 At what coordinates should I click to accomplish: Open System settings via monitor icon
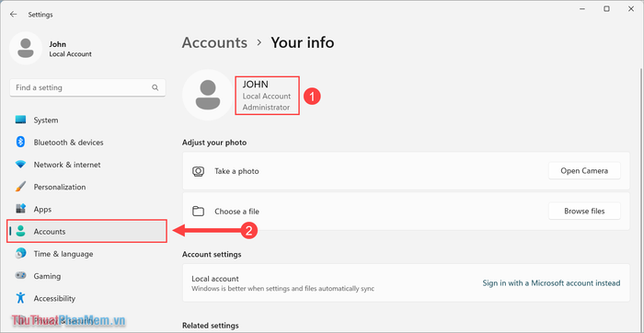point(20,120)
